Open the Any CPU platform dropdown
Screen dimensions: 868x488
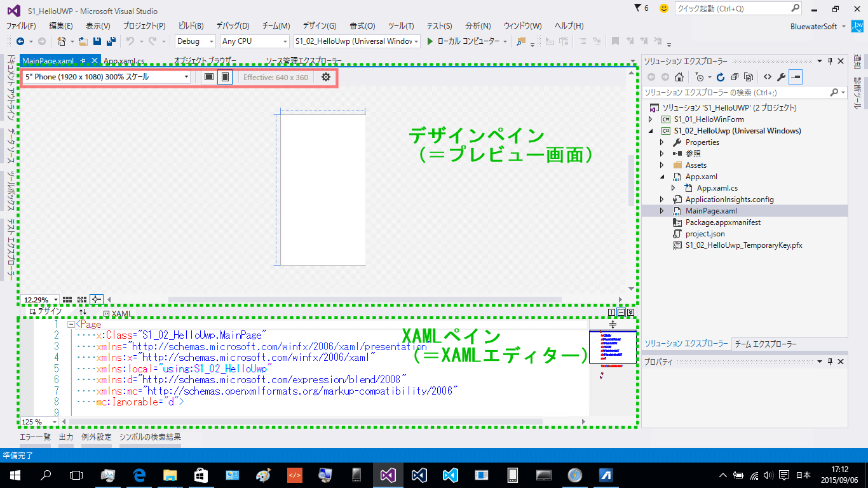tap(254, 41)
